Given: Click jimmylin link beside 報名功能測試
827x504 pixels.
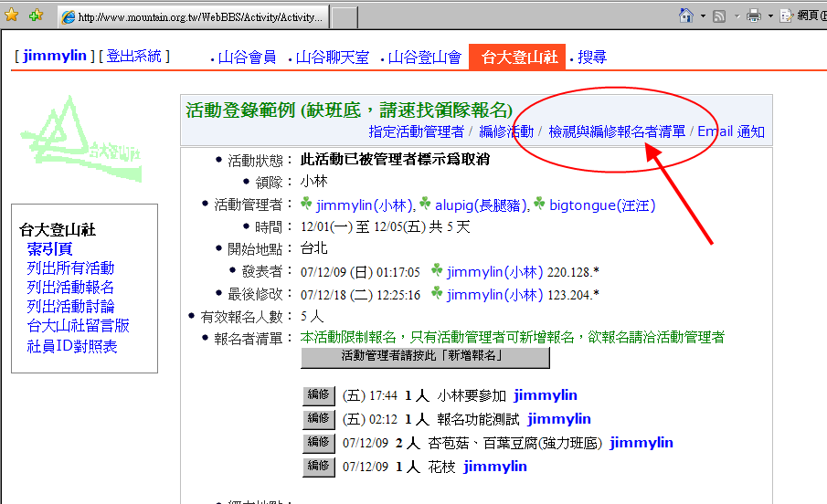Looking at the screenshot, I should click(x=559, y=418).
